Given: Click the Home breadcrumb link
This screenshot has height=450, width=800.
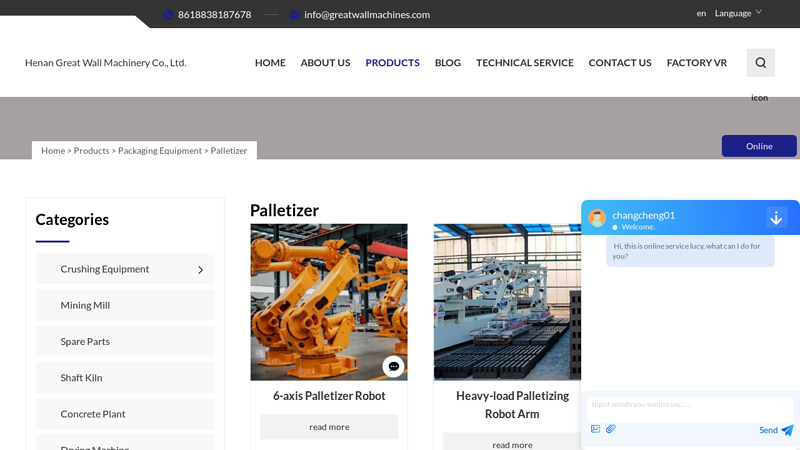Looking at the screenshot, I should pos(53,151).
